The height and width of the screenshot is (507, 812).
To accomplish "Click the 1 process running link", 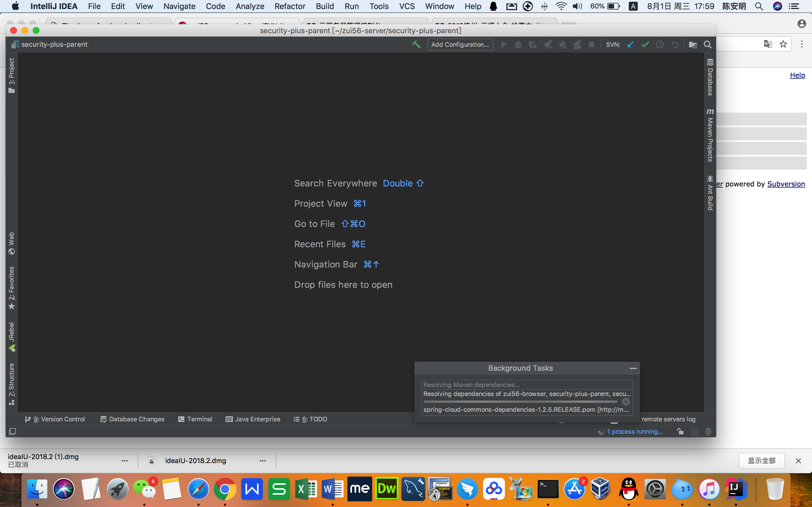I will tap(635, 432).
